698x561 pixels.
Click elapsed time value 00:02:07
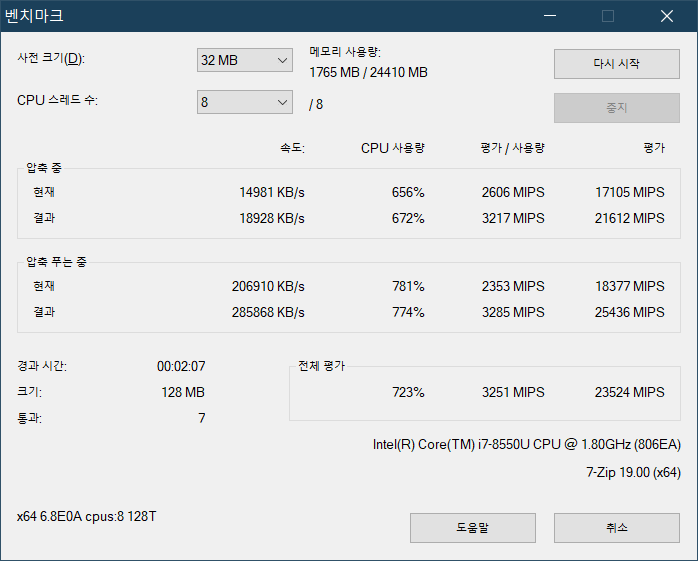pos(181,366)
